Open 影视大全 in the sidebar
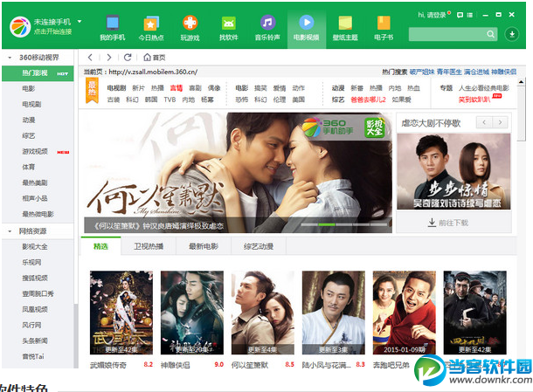This screenshot has width=533, height=392. (35, 246)
